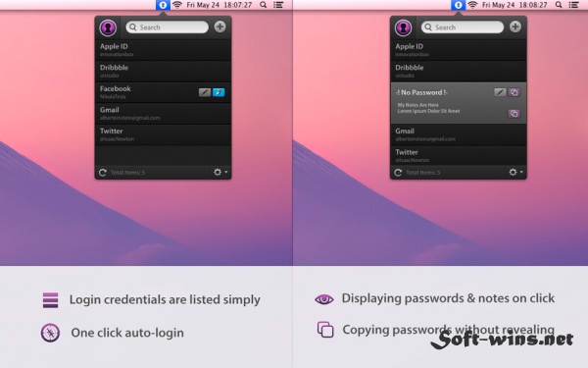Image resolution: width=588 pixels, height=368 pixels.
Task: Select Apple ID entry in left panel
Action: (x=163, y=50)
